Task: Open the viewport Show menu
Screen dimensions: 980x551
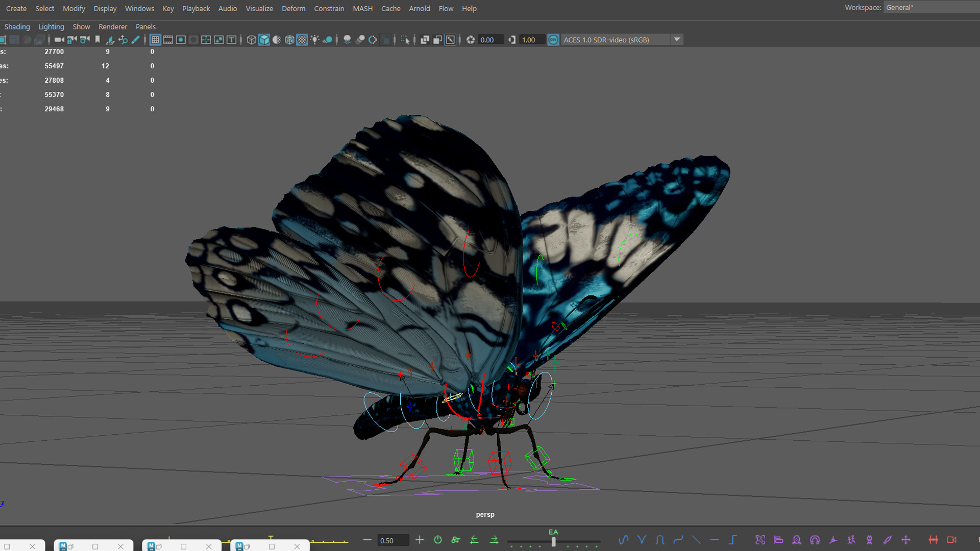Action: pos(81,27)
